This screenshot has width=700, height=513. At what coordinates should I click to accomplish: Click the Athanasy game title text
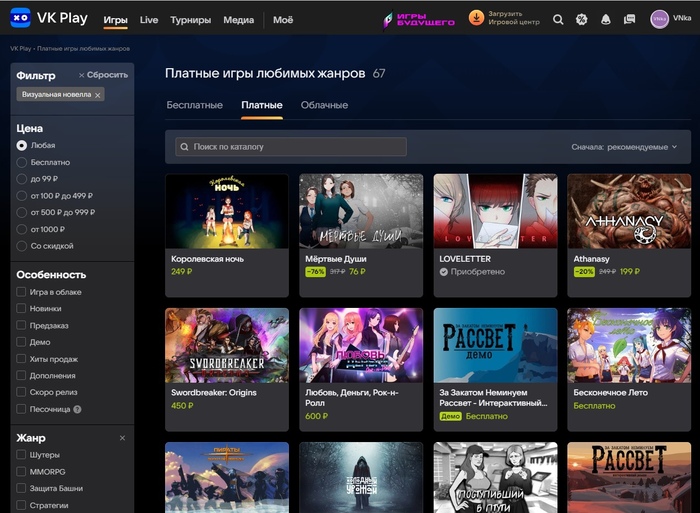(x=592, y=259)
